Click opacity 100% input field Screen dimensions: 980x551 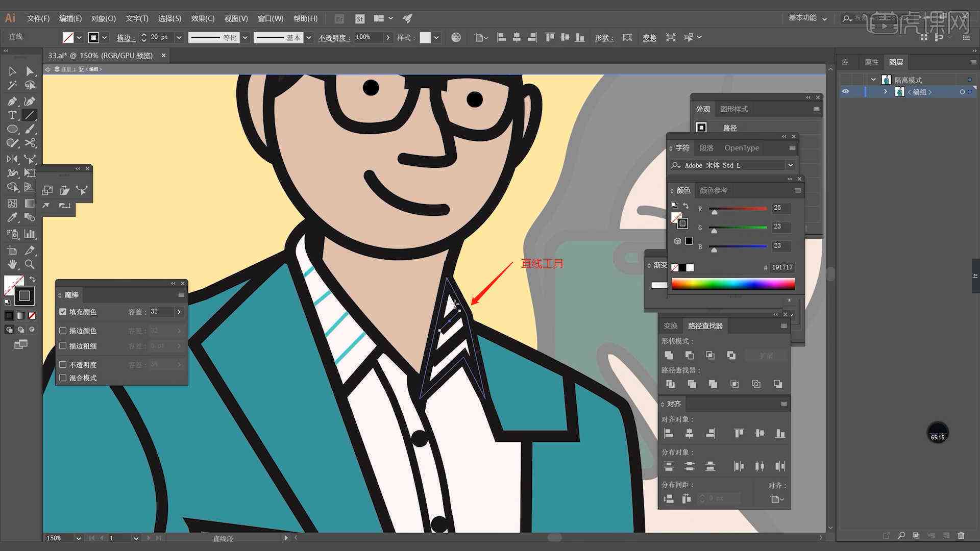click(369, 37)
